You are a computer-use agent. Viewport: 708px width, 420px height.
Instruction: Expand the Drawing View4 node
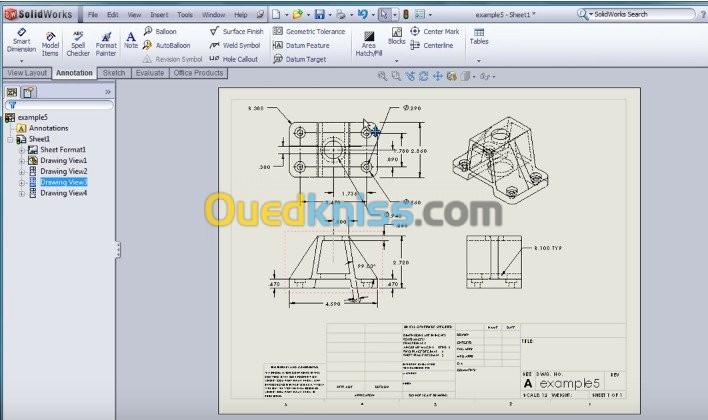click(x=21, y=193)
